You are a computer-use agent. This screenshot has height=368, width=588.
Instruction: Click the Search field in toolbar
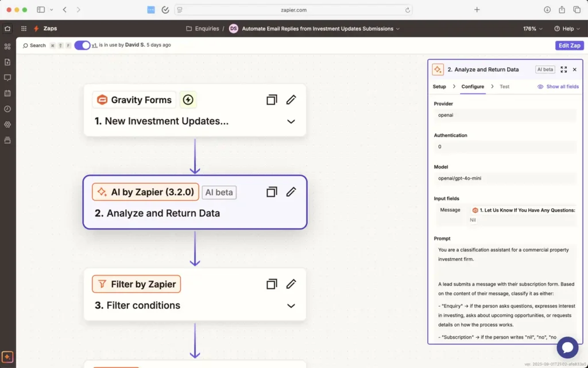[34, 45]
